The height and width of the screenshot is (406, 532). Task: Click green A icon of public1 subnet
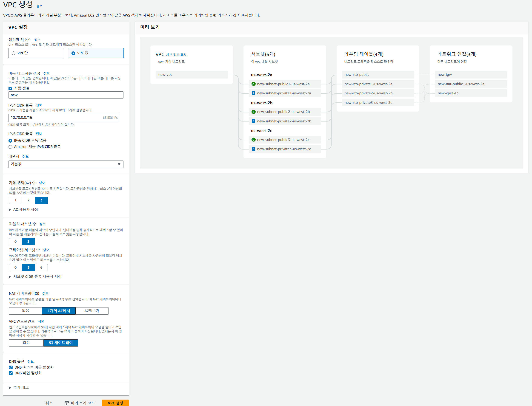(x=253, y=84)
